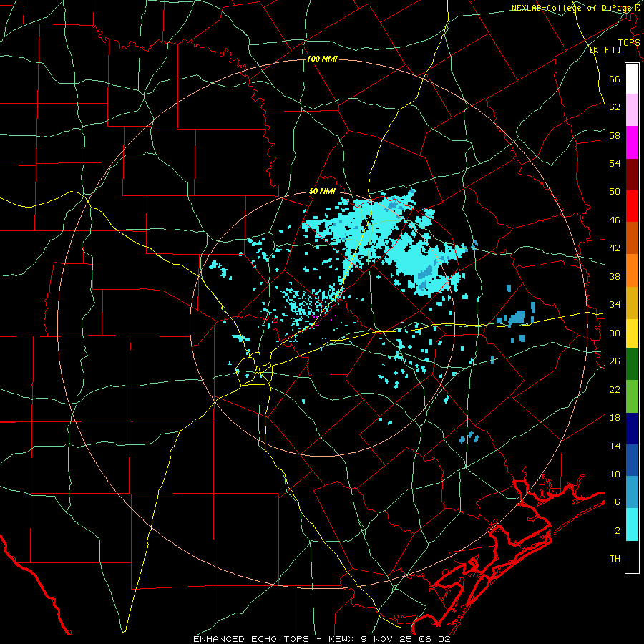Viewport: 644px width, 644px height.
Task: Click legend value "42"
Action: click(615, 248)
